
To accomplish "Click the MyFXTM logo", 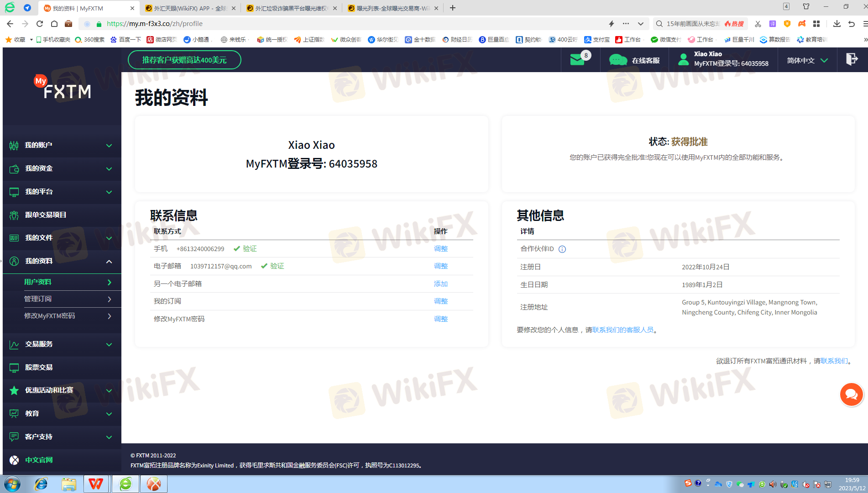I will (63, 87).
